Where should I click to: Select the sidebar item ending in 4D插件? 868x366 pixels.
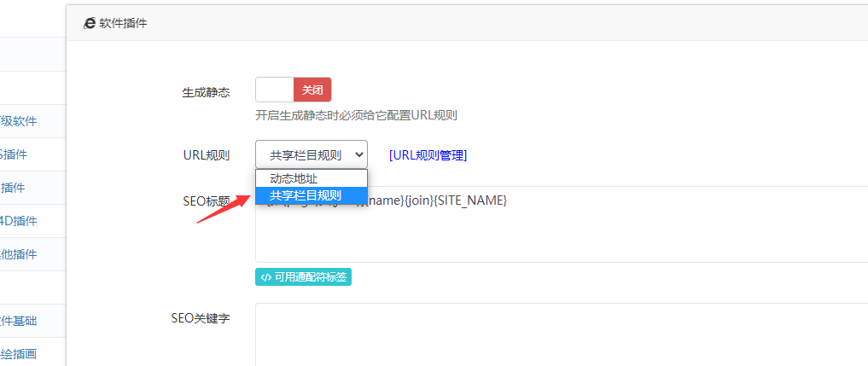[x=19, y=221]
